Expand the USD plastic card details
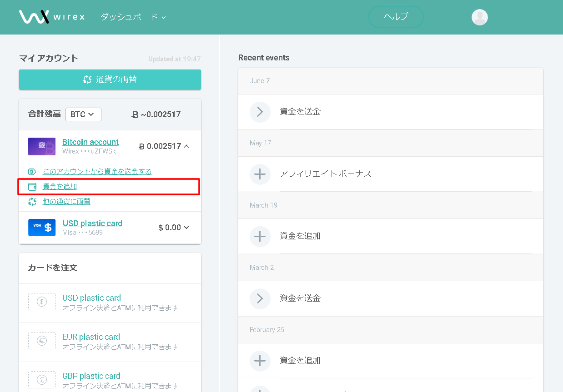Viewport: 563px width, 392px height. (x=186, y=228)
